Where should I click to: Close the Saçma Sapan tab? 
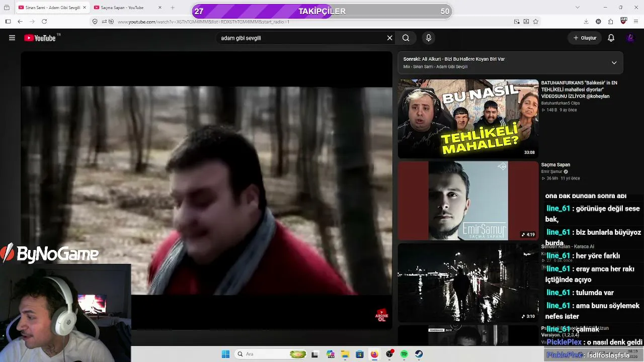(160, 8)
